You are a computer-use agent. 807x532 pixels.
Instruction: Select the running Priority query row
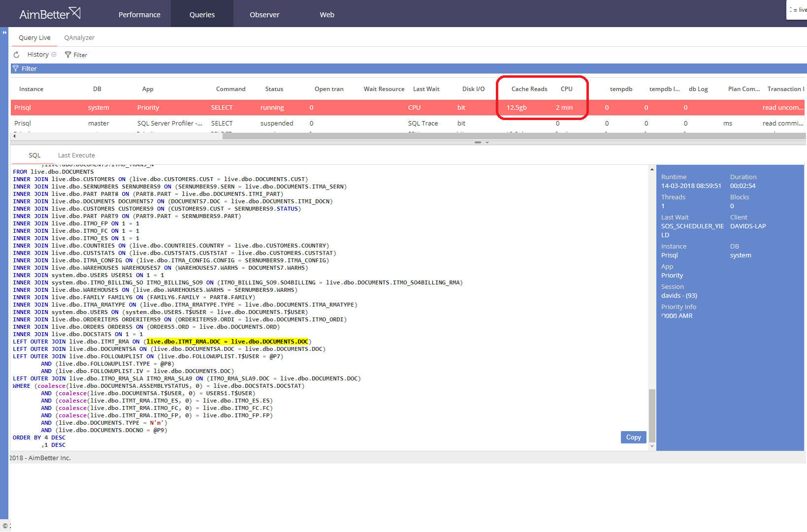pos(408,107)
